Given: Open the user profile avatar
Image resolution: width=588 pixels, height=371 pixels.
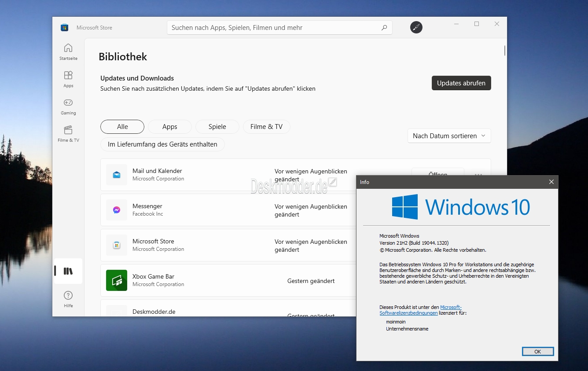Looking at the screenshot, I should tap(416, 27).
